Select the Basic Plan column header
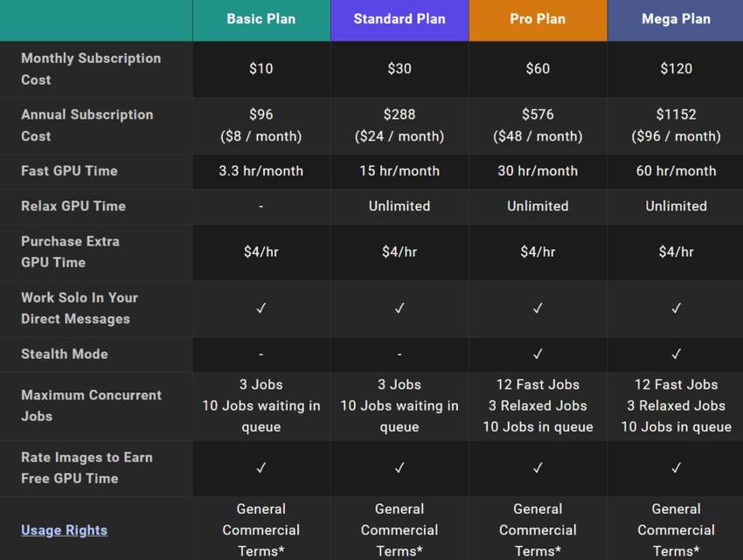The image size is (743, 560). coord(261,19)
